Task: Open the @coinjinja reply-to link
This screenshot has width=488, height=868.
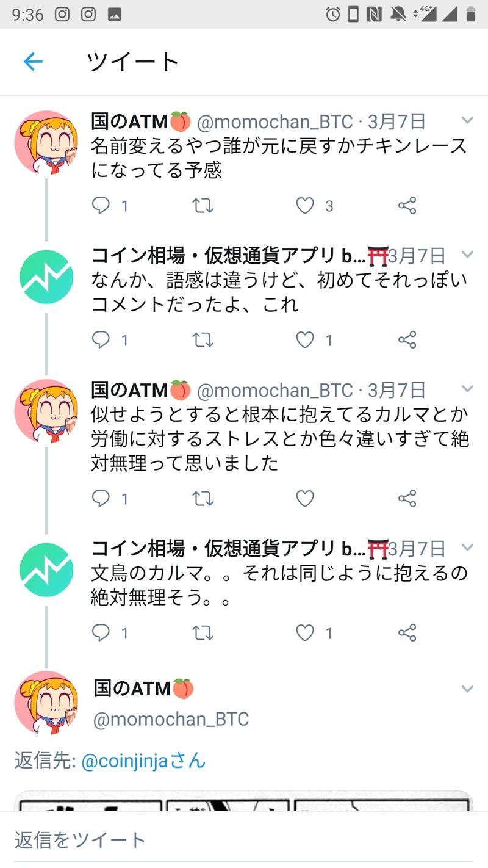Action: [x=143, y=761]
